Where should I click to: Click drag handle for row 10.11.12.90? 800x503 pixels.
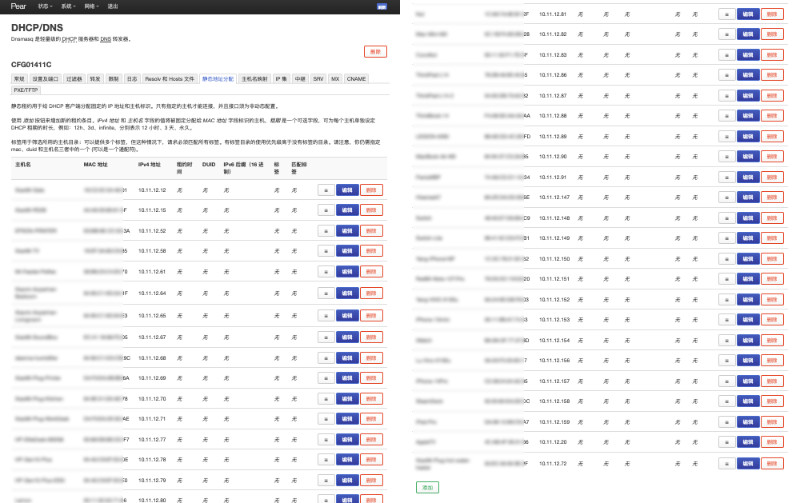coord(727,156)
